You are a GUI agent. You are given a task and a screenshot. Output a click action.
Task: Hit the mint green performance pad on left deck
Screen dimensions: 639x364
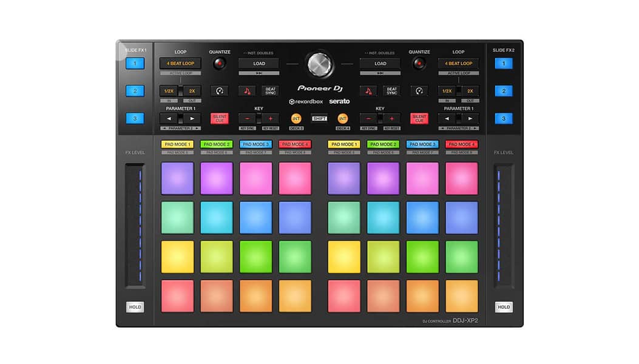[177, 218]
